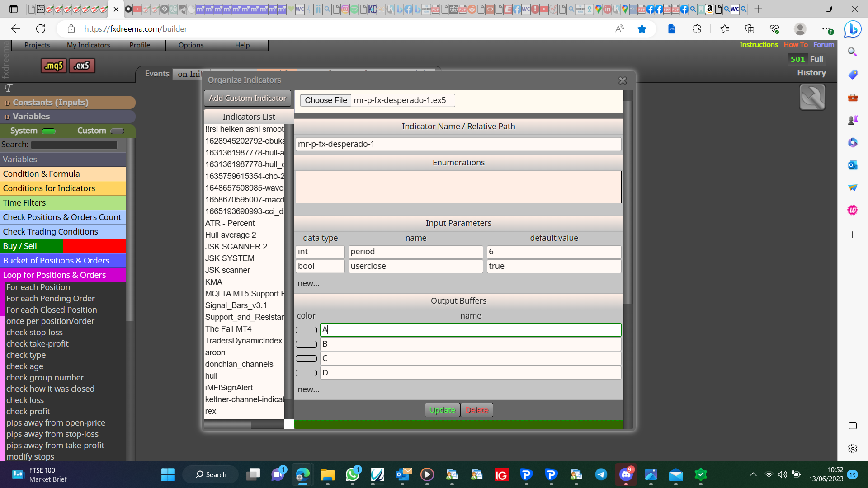Open the Bing chat sidebar icon
The image size is (868, 488).
853,29
